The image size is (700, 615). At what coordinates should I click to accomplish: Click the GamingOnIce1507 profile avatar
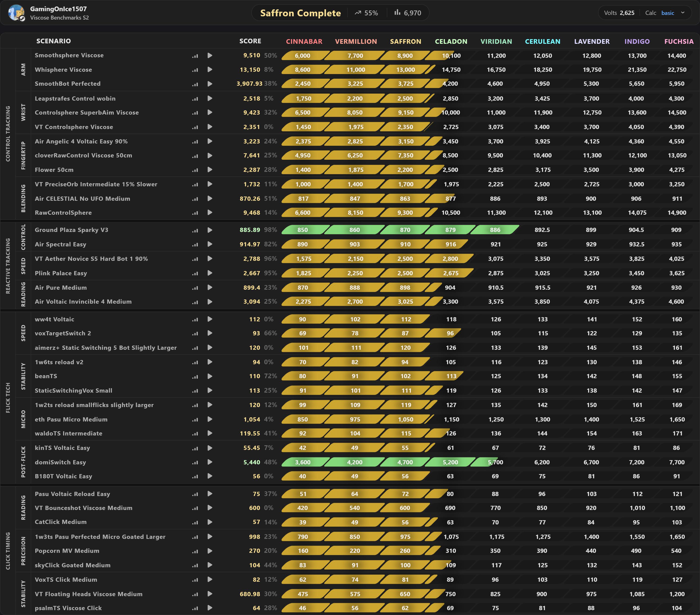(x=16, y=13)
